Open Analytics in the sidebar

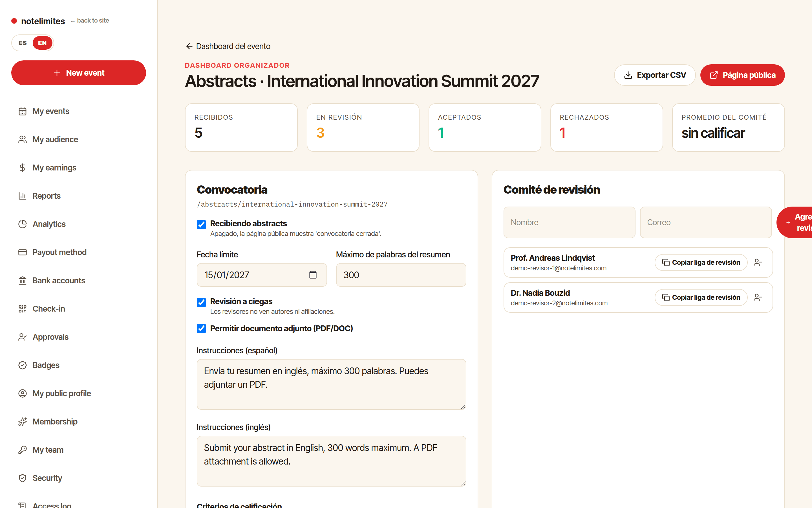(49, 224)
